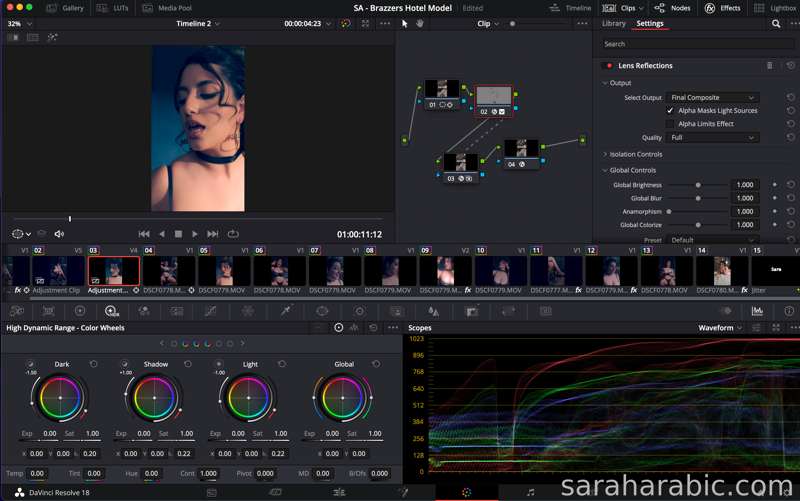Open the timecode 00:00:04:23 dropdown
The height and width of the screenshot is (501, 800).
328,24
